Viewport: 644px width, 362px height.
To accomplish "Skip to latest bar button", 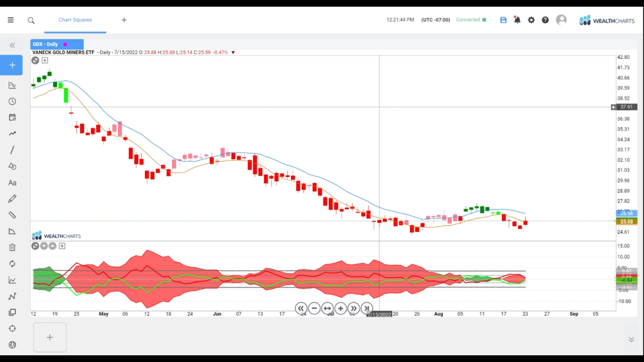I will point(367,308).
